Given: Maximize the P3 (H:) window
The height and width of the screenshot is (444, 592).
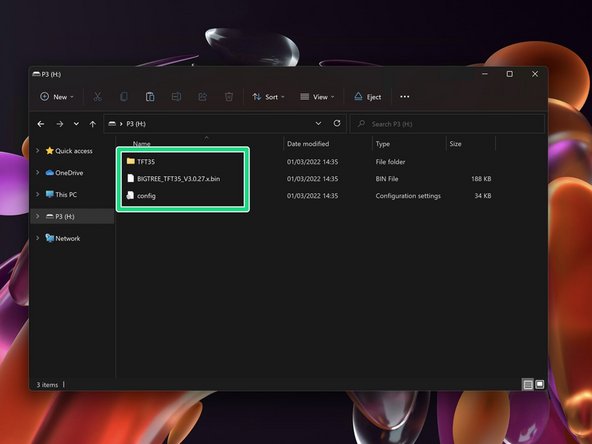Looking at the screenshot, I should click(510, 74).
